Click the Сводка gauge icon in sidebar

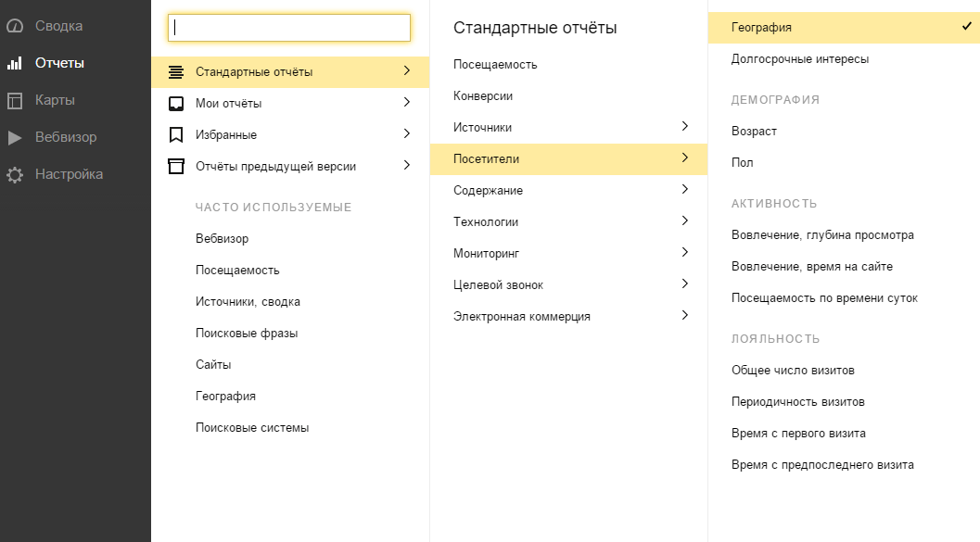[15, 26]
